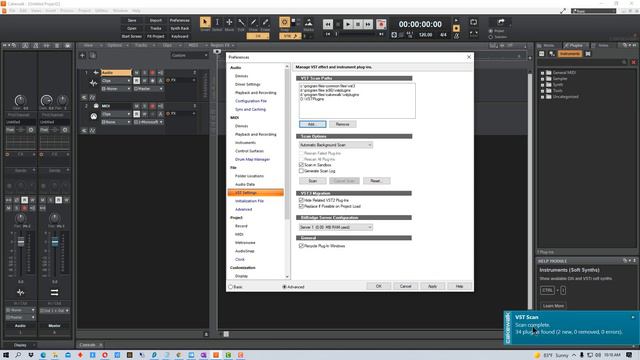The height and width of the screenshot is (360, 640).
Task: Select the Project radio button in export
Action: [x=491, y=31]
